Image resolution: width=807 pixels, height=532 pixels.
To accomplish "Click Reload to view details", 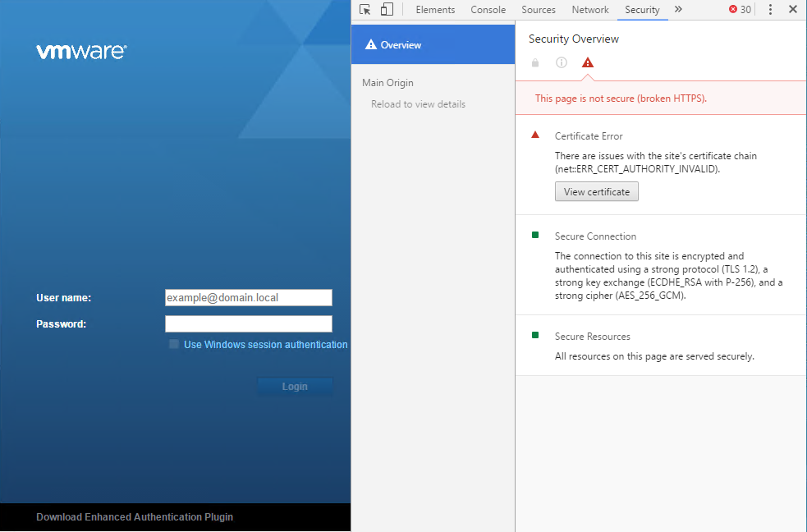I will click(x=418, y=103).
